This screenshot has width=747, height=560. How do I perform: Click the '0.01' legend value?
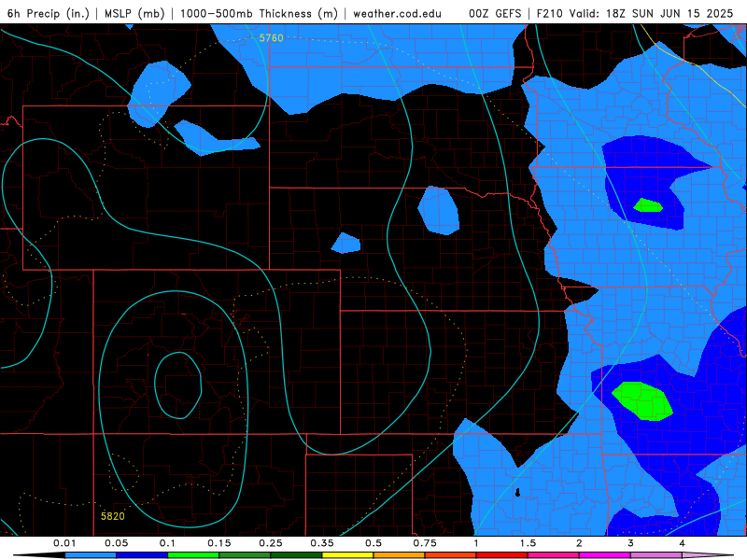click(64, 543)
